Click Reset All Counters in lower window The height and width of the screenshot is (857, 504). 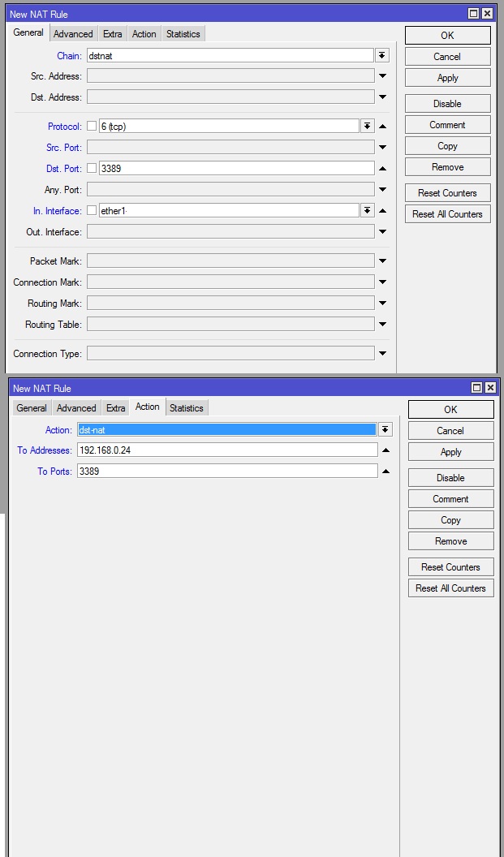pyautogui.click(x=451, y=588)
